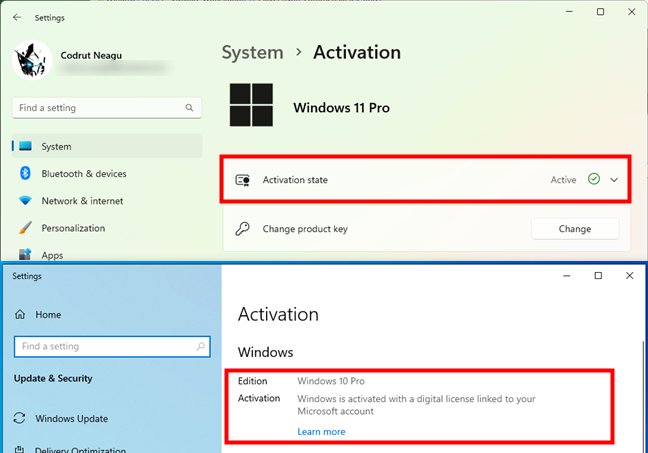Click the product key icon
Image resolution: width=648 pixels, height=453 pixels.
(x=243, y=229)
